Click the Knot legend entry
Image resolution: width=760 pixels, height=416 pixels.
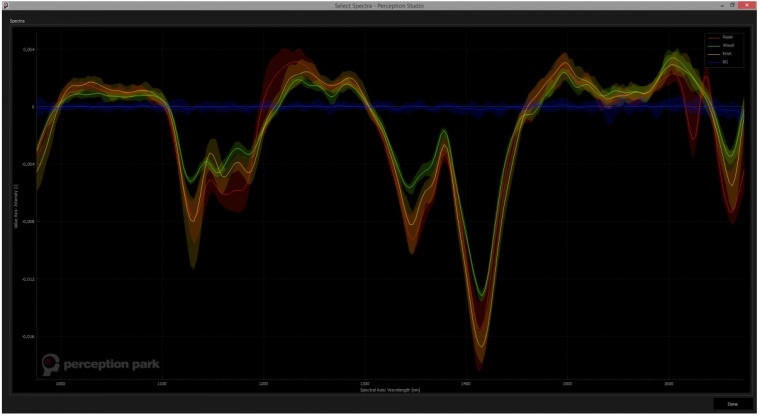tap(727, 53)
